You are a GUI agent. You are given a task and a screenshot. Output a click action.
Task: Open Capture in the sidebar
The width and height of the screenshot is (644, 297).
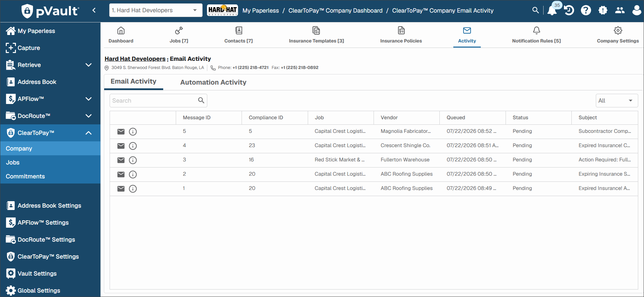50,48
